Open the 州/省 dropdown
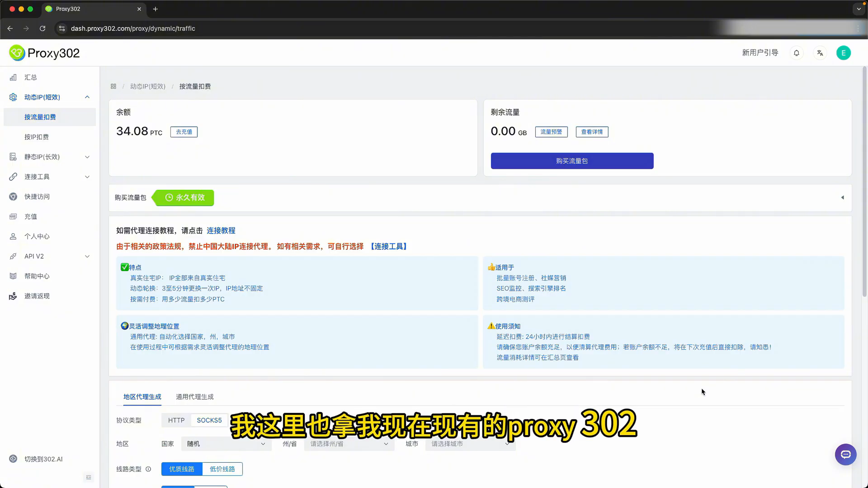 pos(349,444)
